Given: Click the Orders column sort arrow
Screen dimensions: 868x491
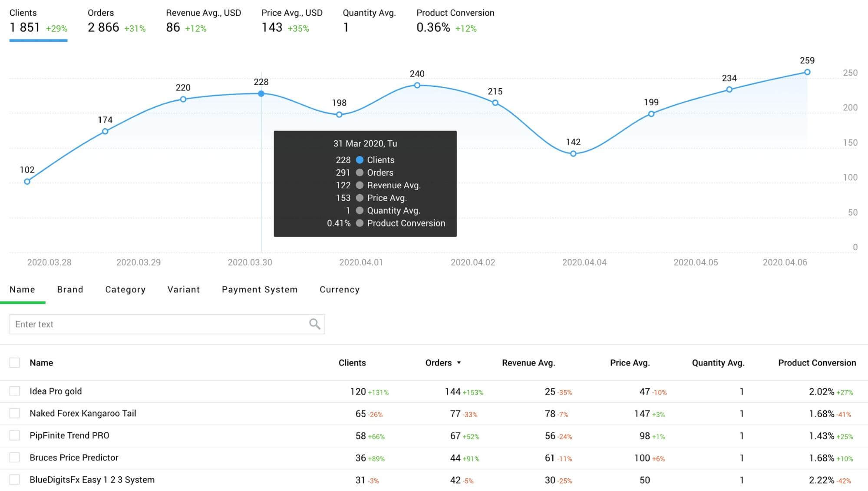Looking at the screenshot, I should [459, 363].
